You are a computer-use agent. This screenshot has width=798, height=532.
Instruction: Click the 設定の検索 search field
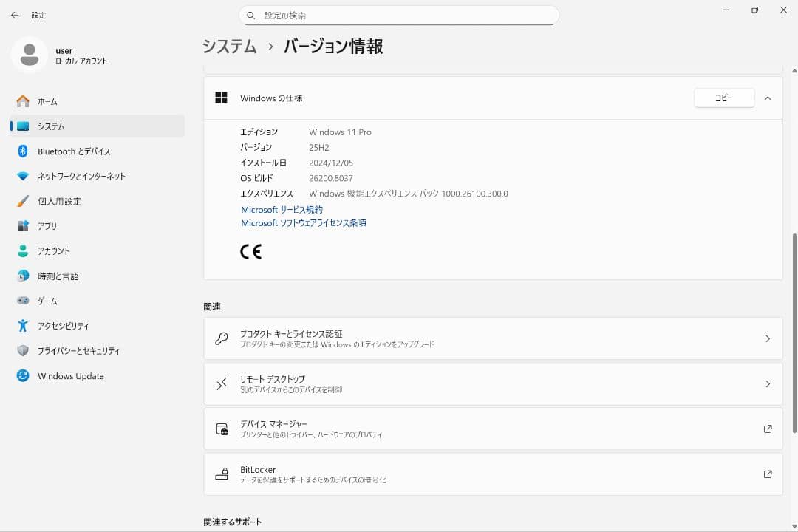[399, 15]
